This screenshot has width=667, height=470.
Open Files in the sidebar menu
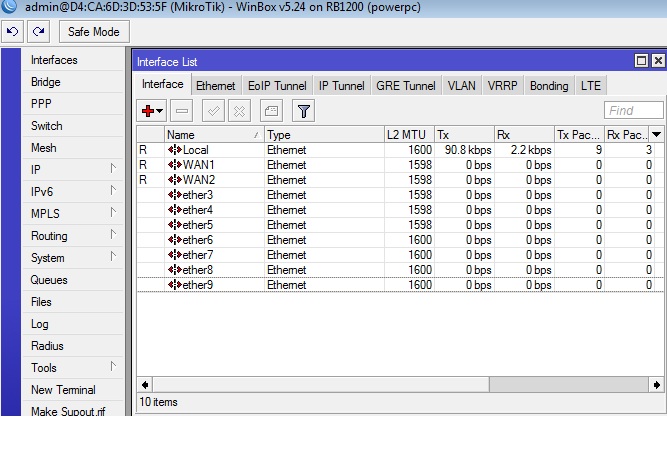[72, 302]
